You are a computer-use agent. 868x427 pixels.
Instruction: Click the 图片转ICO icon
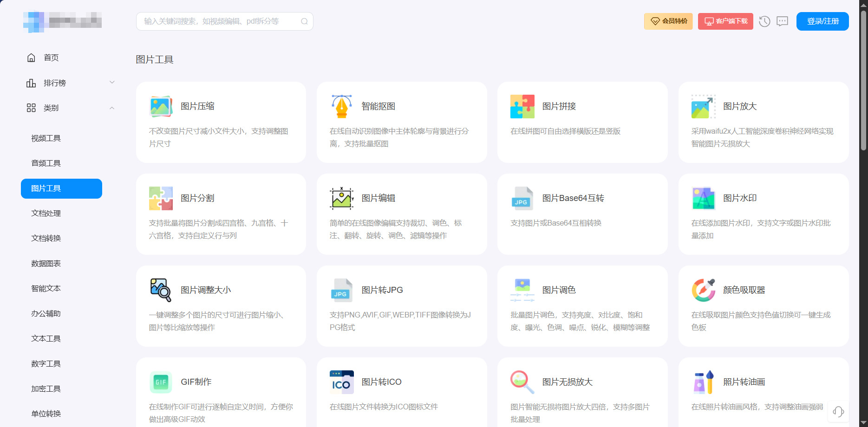(x=341, y=382)
